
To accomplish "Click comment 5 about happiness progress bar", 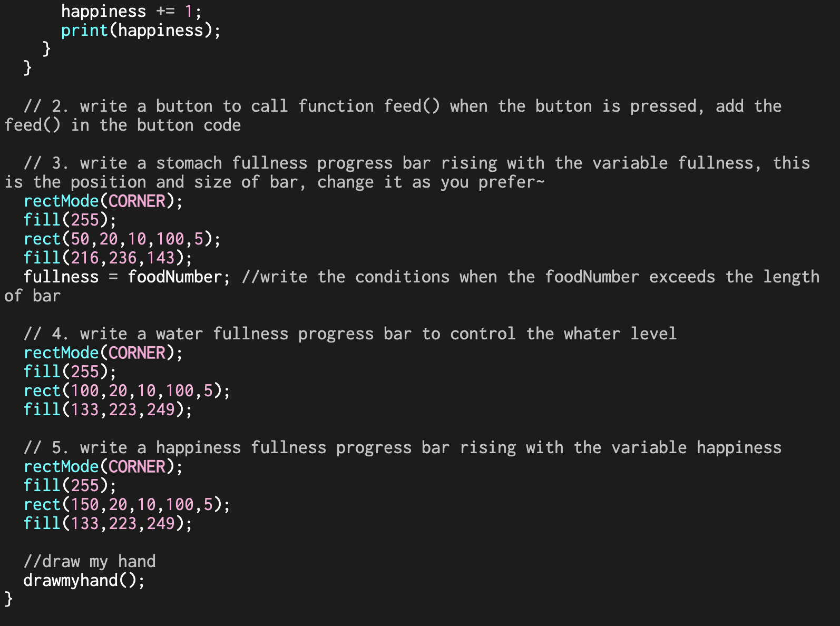I will coord(403,447).
